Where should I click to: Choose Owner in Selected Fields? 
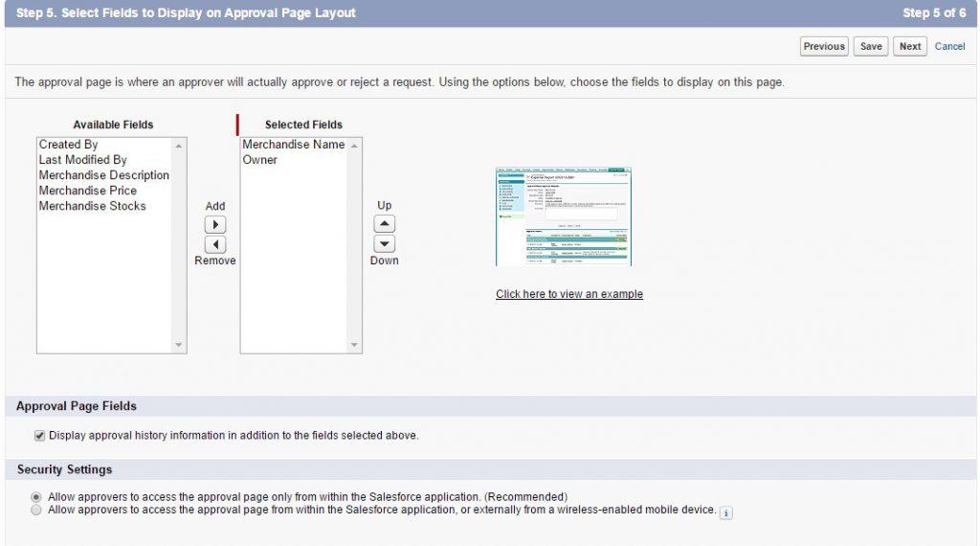click(259, 160)
